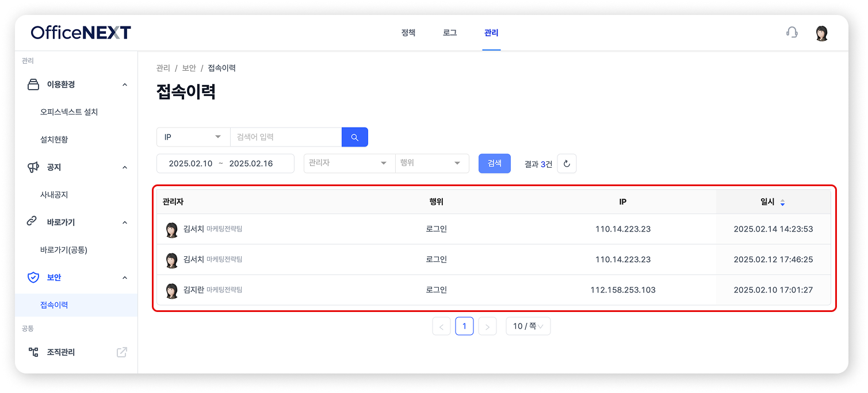Open 오피스넥스트 설치 menu item
Image resolution: width=868 pixels, height=393 pixels.
69,112
